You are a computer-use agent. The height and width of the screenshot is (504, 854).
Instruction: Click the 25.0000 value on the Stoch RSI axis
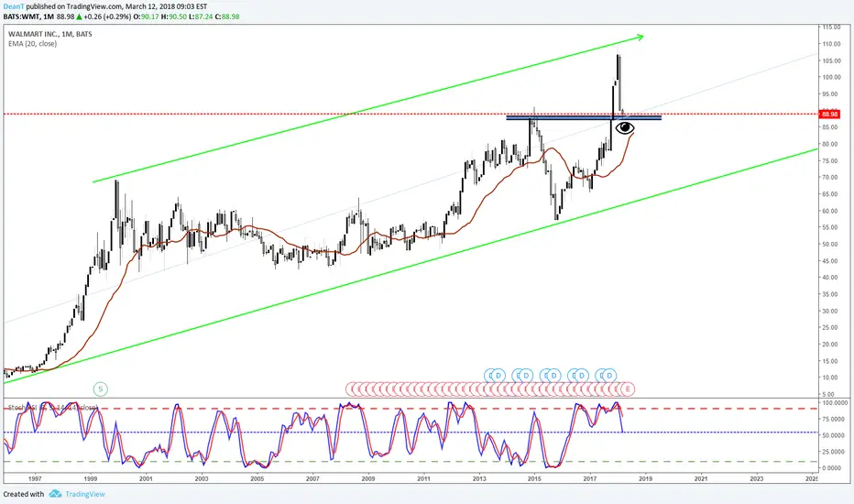point(835,452)
